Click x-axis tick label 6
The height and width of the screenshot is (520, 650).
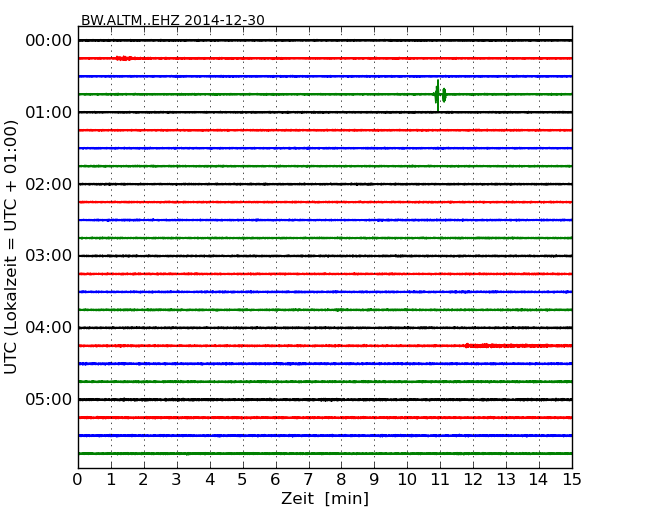pyautogui.click(x=276, y=479)
